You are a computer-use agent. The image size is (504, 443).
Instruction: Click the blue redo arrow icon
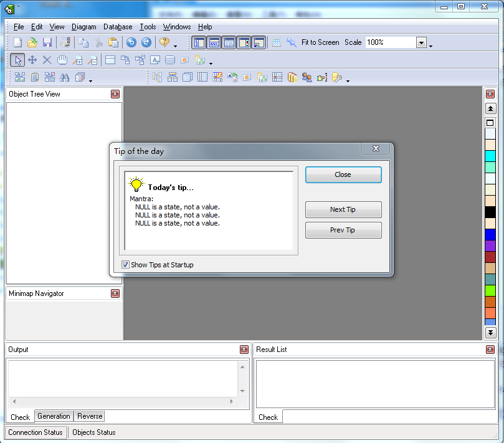[146, 42]
